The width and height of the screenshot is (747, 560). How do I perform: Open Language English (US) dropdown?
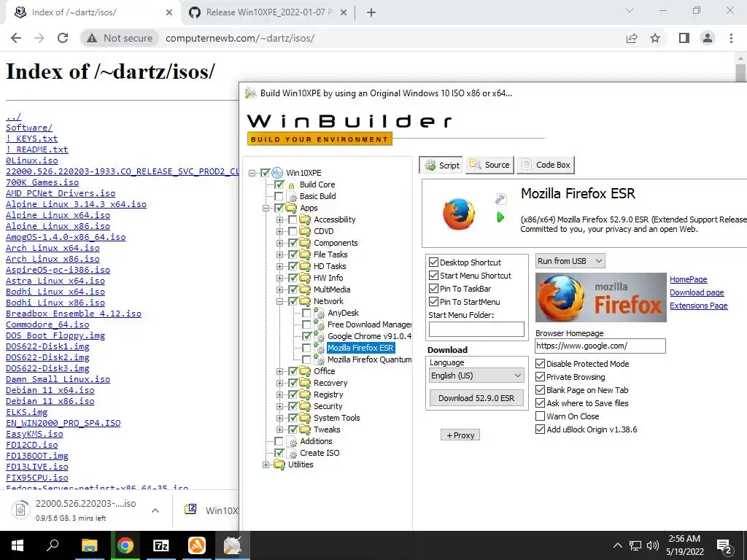[476, 376]
